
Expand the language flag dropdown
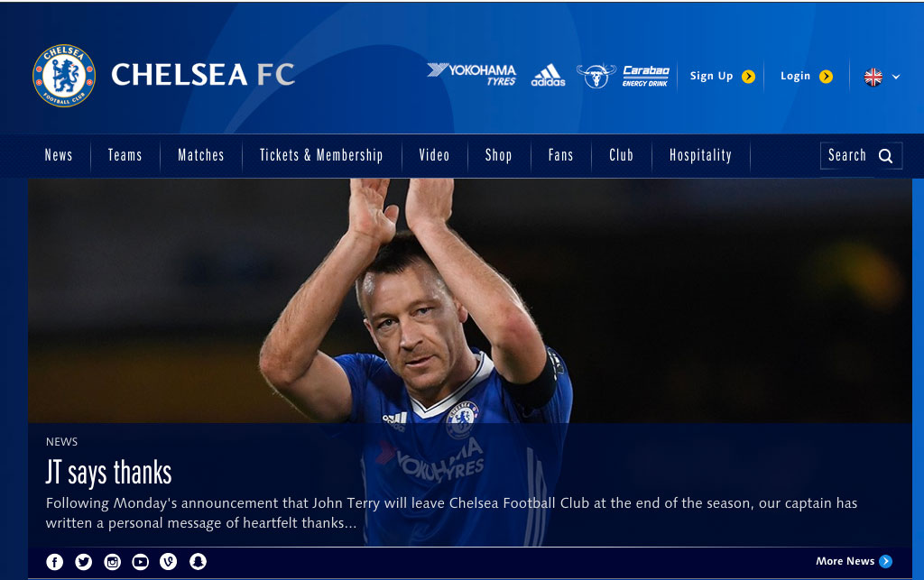coord(882,77)
